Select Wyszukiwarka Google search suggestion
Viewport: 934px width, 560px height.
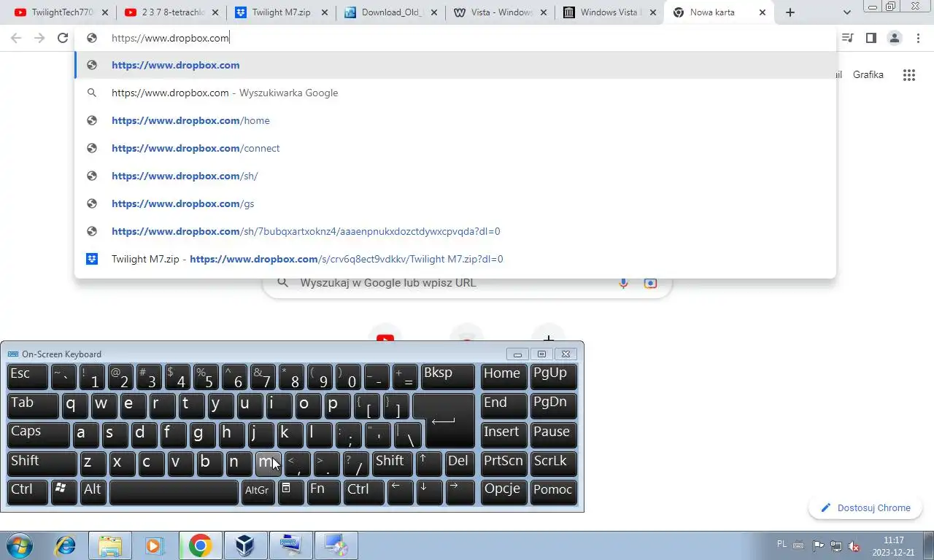click(455, 93)
